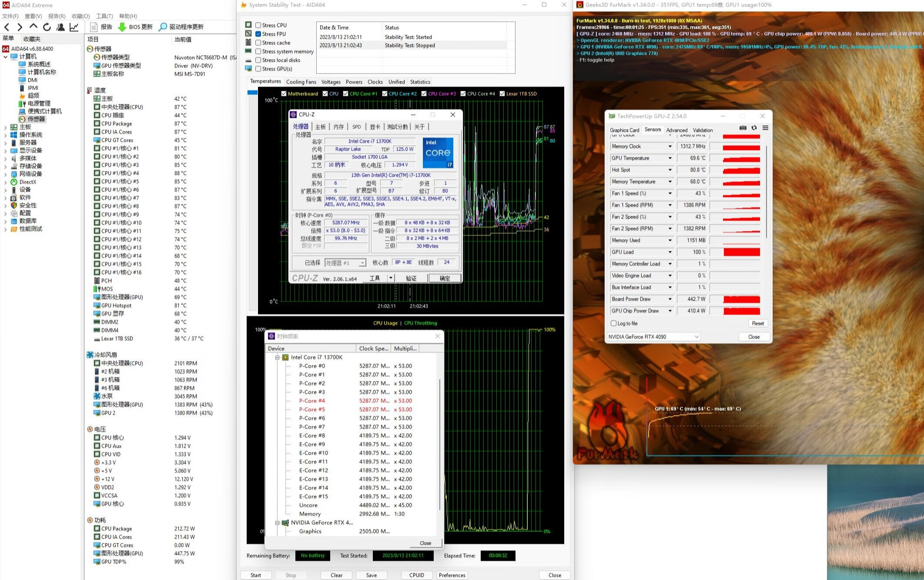Image resolution: width=924 pixels, height=580 pixels.
Task: Open the Hot Spot sensor dropdown
Action: click(x=670, y=170)
